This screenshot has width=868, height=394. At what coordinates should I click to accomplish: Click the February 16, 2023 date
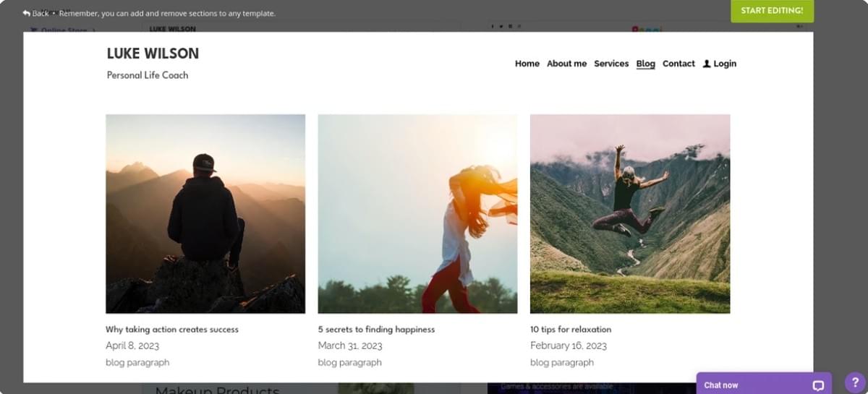coord(569,346)
